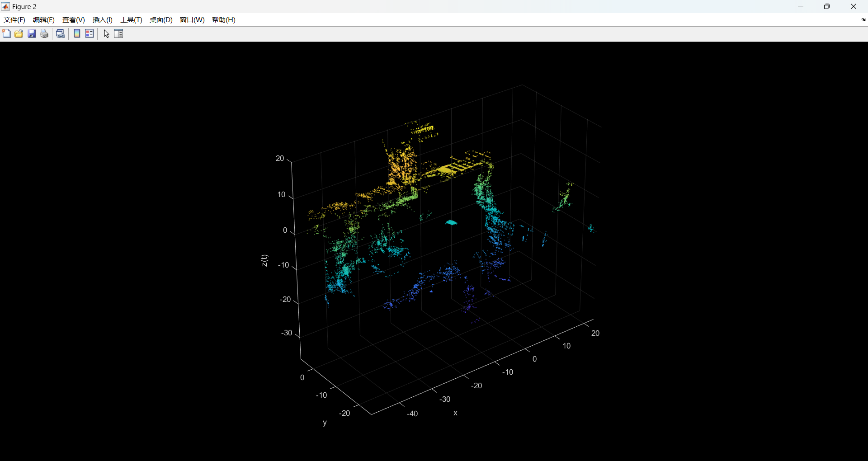Image resolution: width=868 pixels, height=461 pixels.
Task: Click the z-axis tick label -30
Action: pyautogui.click(x=287, y=333)
